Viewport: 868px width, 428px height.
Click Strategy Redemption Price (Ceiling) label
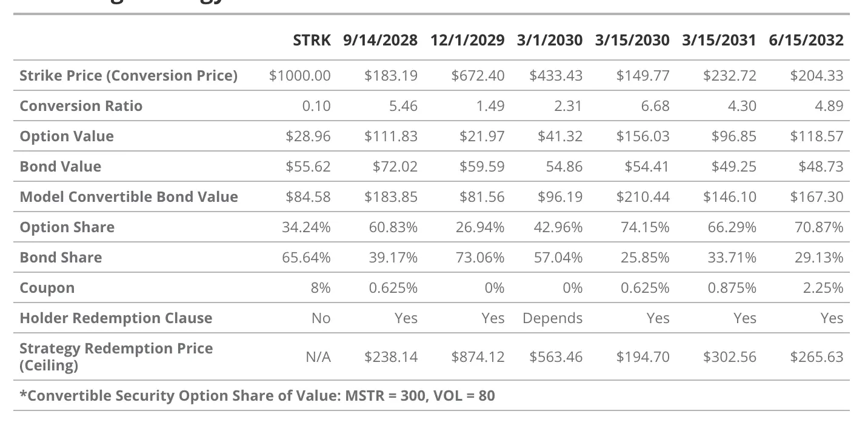coord(116,356)
